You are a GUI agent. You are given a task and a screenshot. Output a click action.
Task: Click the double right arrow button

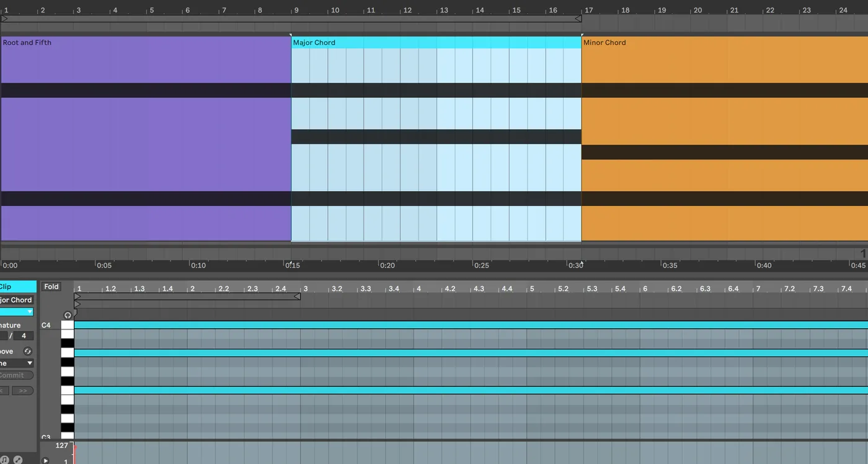23,391
